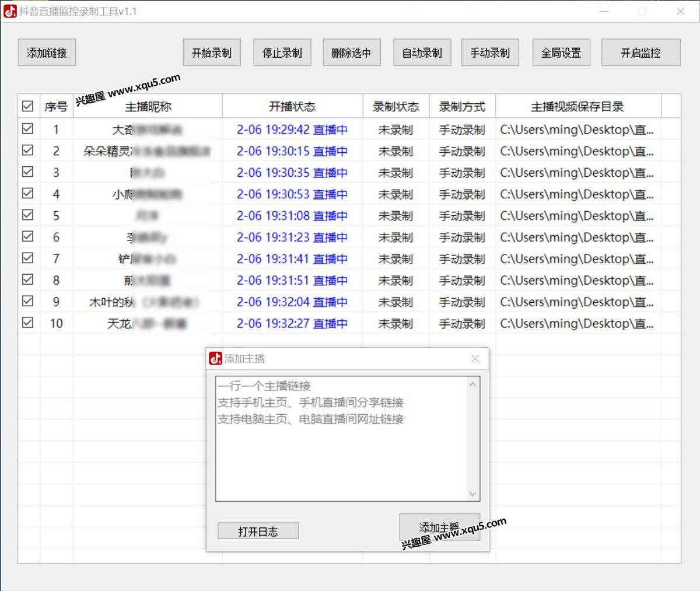The height and width of the screenshot is (591, 700).
Task: Click the 未录制 cell in row 1
Action: (x=396, y=130)
